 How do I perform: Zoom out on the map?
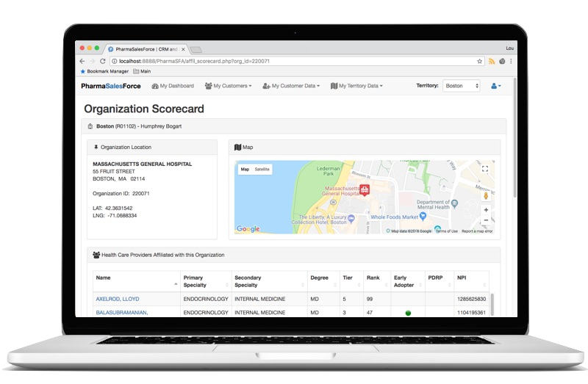coord(486,220)
